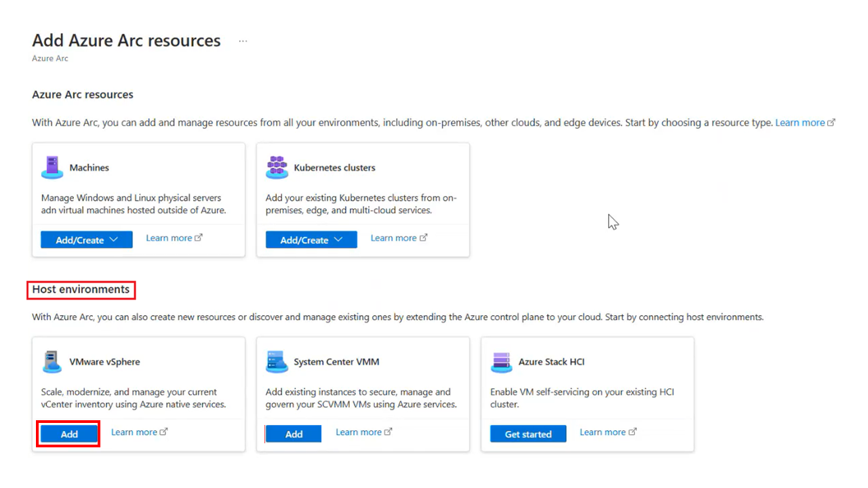The height and width of the screenshot is (488, 868).
Task: Click the Machines server icon
Action: point(51,167)
